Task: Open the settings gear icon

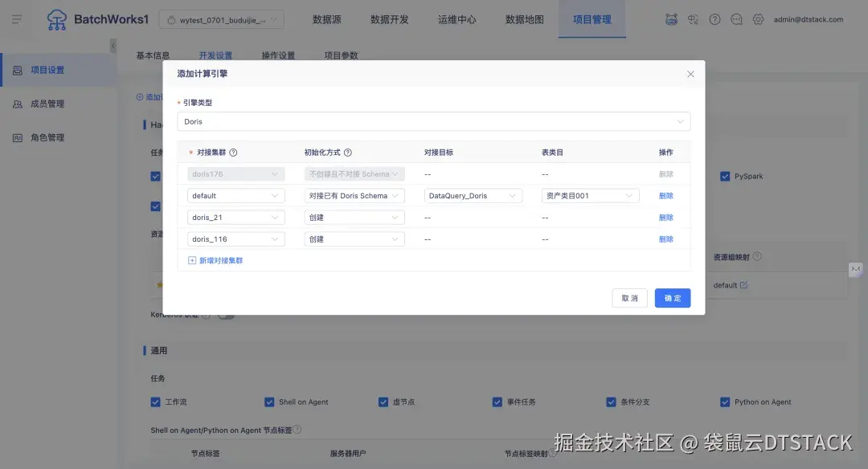Action: click(758, 19)
